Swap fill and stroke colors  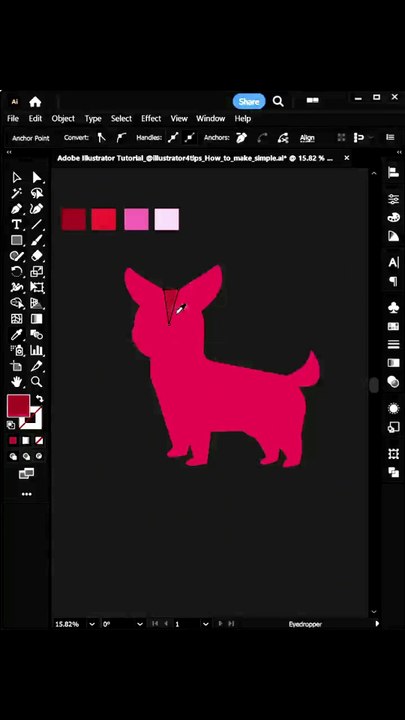[x=39, y=399]
